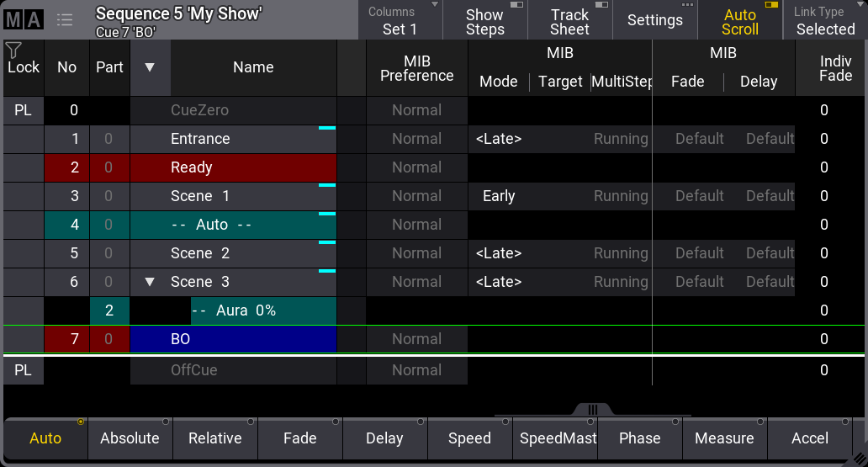This screenshot has width=868, height=467.
Task: Switch to the Phase layer tab
Action: (639, 438)
